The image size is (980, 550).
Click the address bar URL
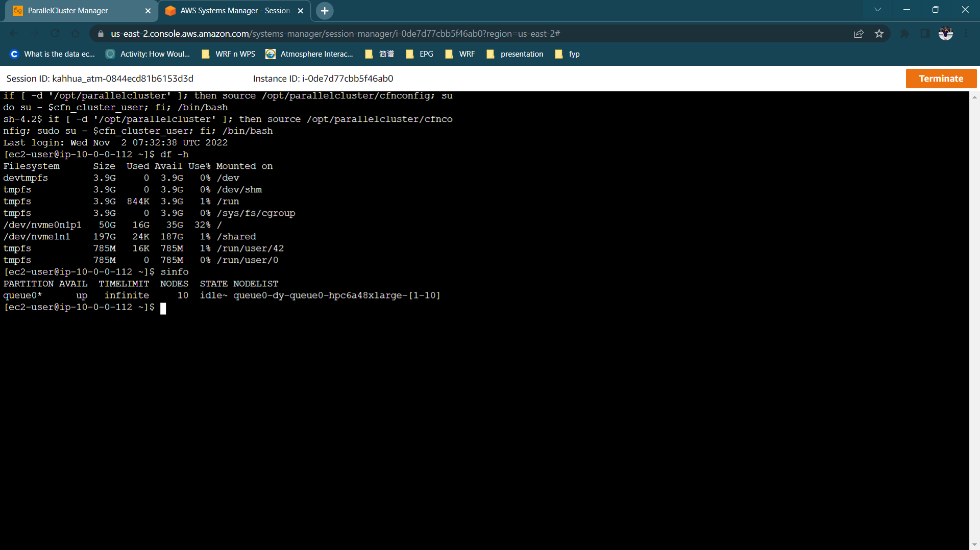(335, 34)
